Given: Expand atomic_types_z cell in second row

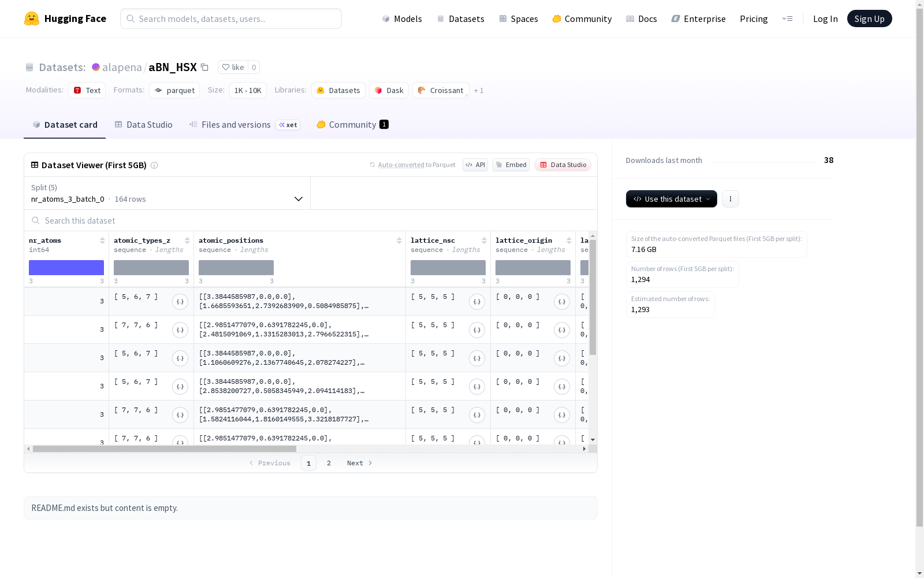Looking at the screenshot, I should click(180, 330).
